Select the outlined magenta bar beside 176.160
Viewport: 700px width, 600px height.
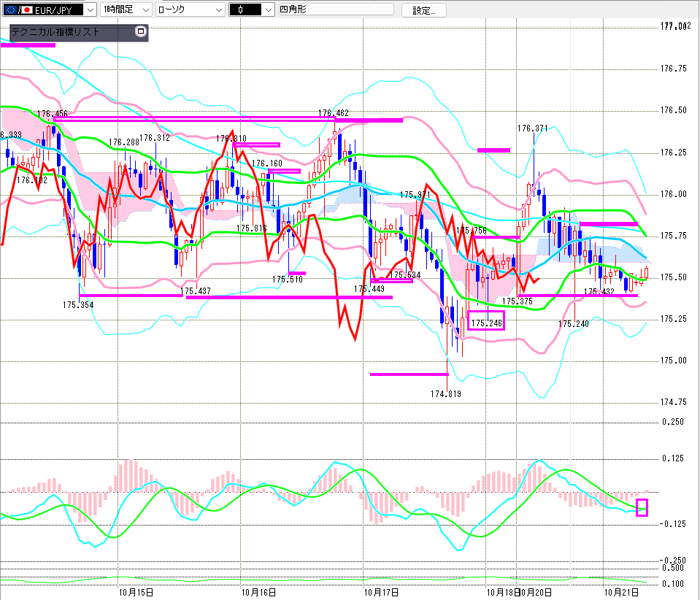tap(284, 172)
